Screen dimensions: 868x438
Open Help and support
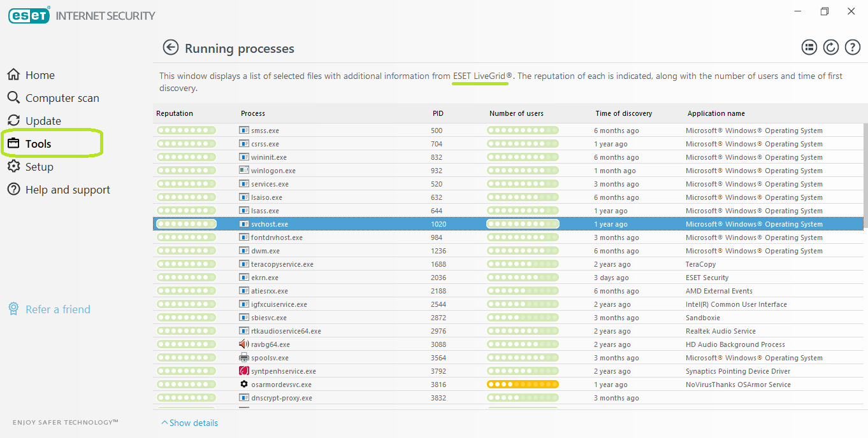(x=68, y=190)
